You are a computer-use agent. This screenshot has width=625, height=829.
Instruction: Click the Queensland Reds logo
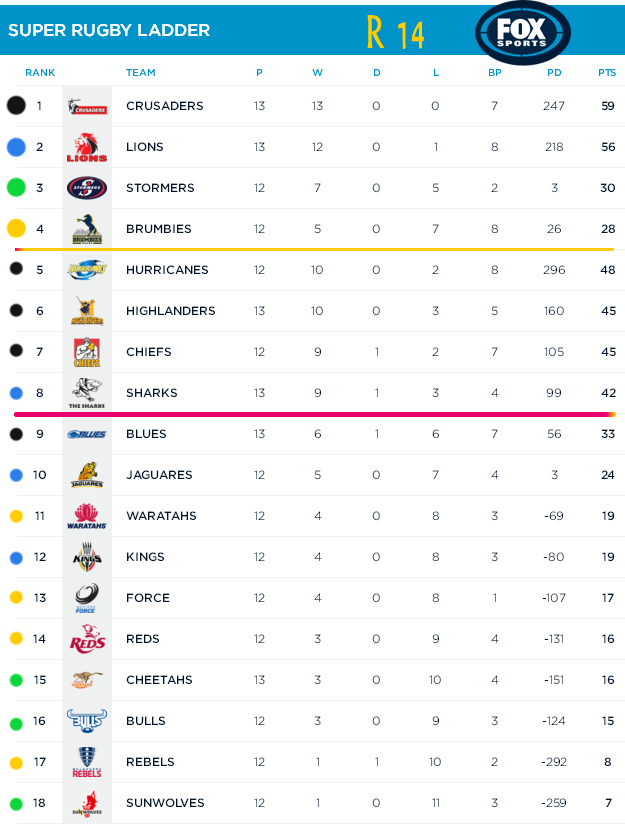click(87, 639)
